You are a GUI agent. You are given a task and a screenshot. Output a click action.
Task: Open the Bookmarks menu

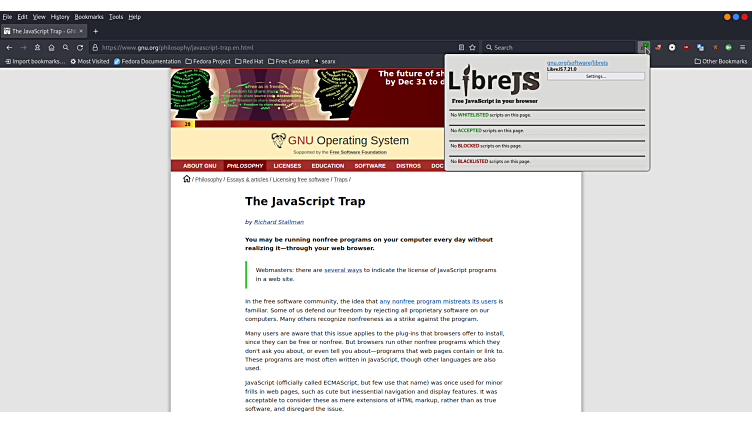(x=89, y=17)
